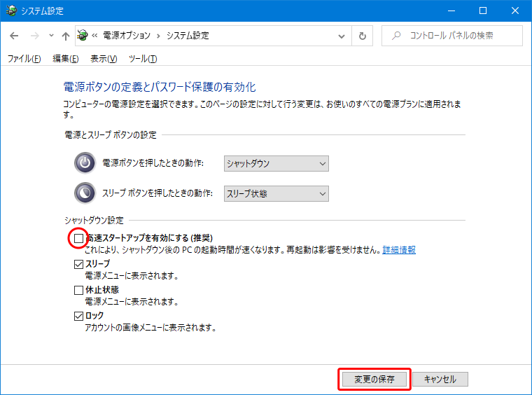Uncheck the スリープ checkbox
The width and height of the screenshot is (532, 395).
[x=78, y=264]
